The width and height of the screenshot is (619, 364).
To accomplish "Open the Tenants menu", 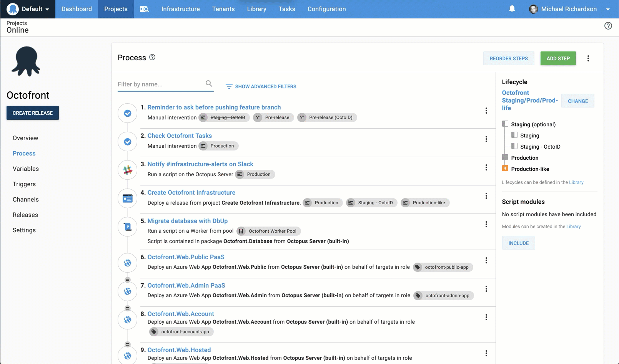I will coord(223,9).
